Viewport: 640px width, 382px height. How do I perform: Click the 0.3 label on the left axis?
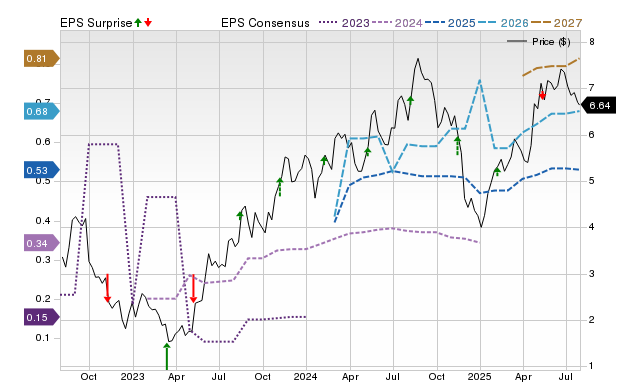pyautogui.click(x=43, y=260)
